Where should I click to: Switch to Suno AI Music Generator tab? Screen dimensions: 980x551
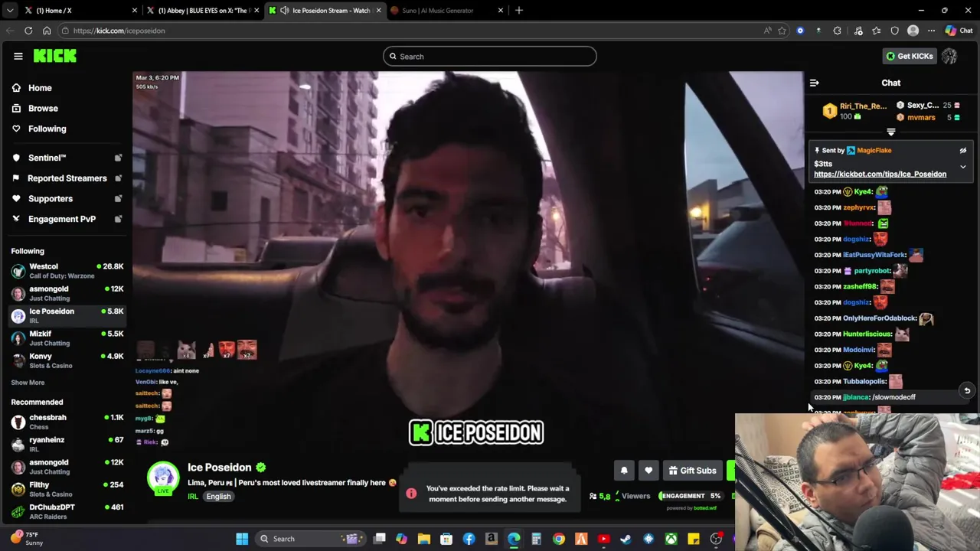(x=448, y=11)
